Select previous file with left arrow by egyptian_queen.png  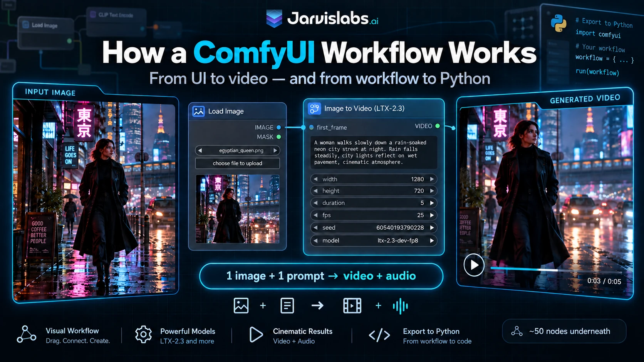(x=200, y=150)
